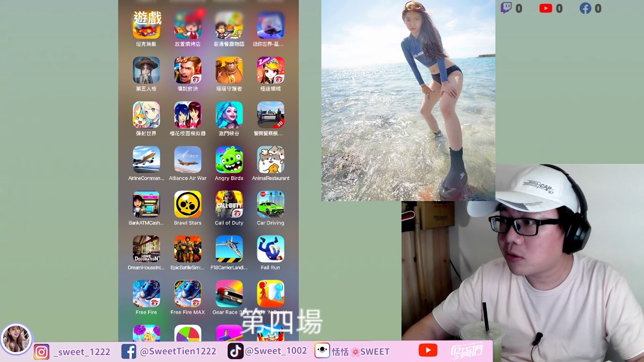This screenshot has width=644, height=362.
Task: Open the Brawl Stars app
Action: coord(188,205)
